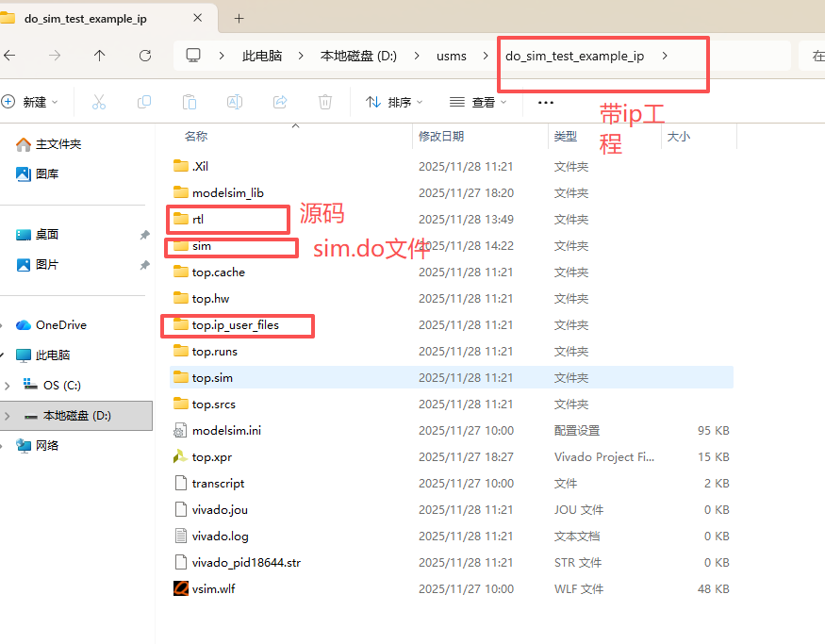Click the Rename toolbar icon
Viewport: 825px width, 644px height.
point(235,102)
